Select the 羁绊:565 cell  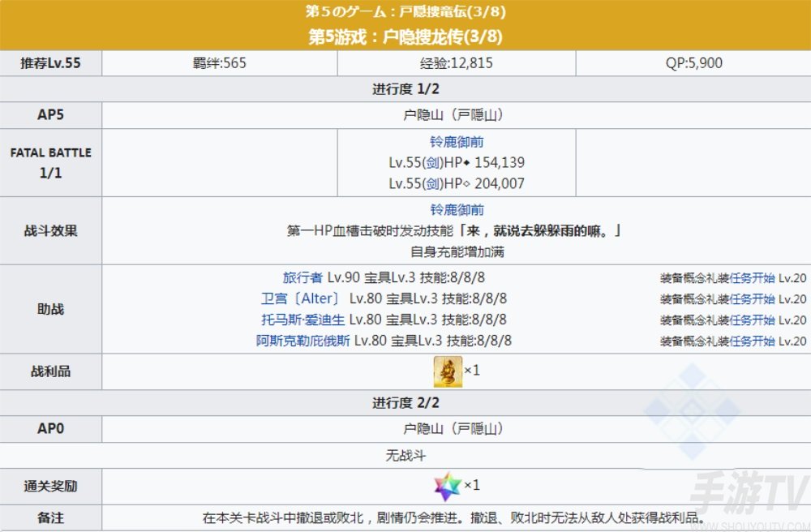(220, 63)
